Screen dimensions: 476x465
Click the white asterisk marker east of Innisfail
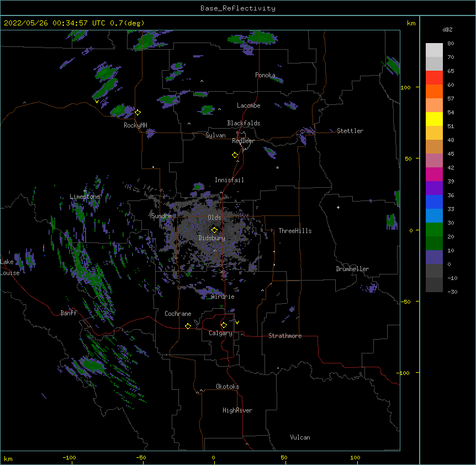pos(277,167)
